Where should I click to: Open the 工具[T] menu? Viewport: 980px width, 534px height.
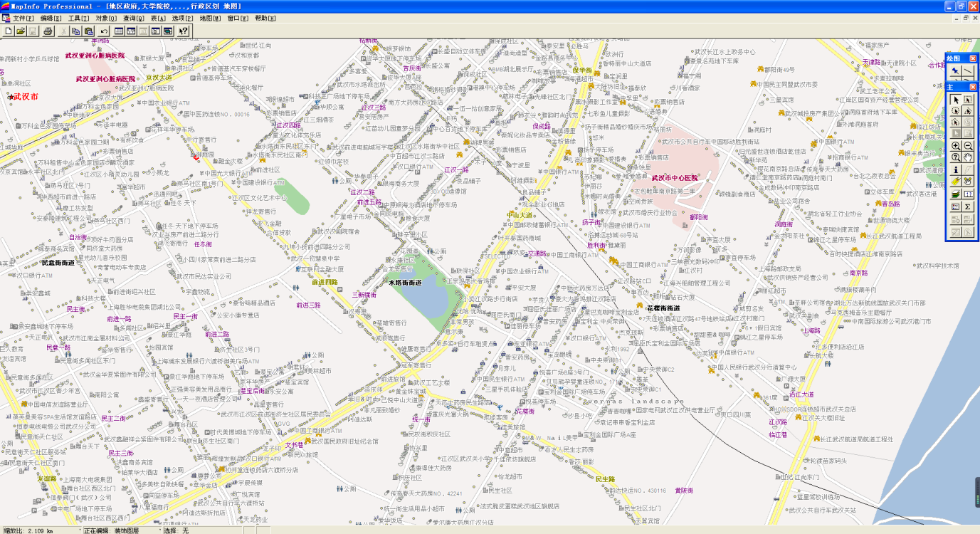(x=78, y=17)
